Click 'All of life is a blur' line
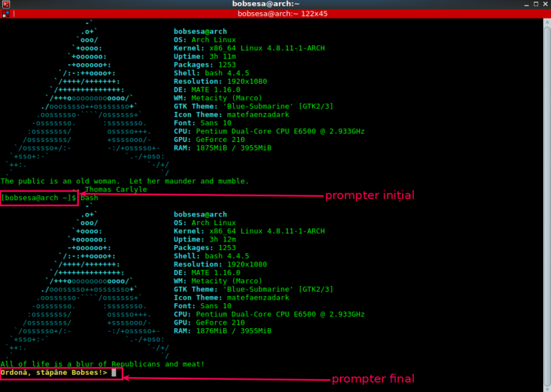Screen dimensions: 551x392 [x=103, y=364]
